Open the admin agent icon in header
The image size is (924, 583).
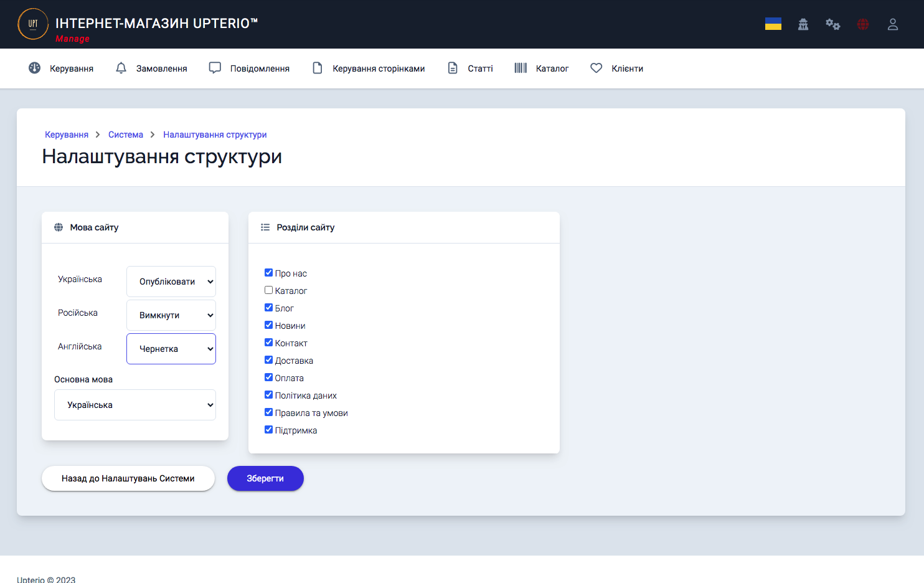point(803,24)
